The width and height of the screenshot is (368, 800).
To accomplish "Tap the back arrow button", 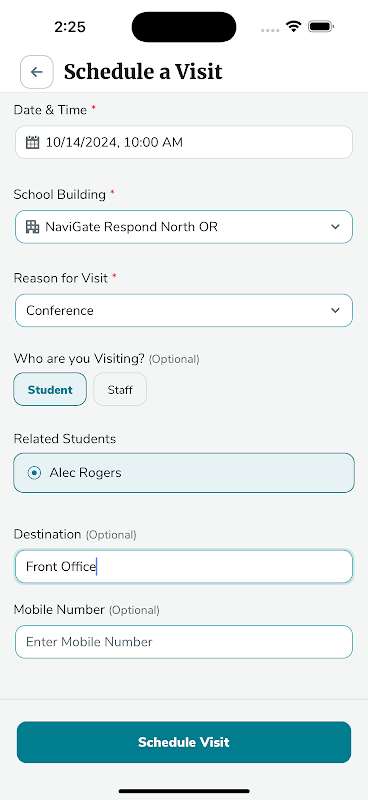I will coord(37,72).
